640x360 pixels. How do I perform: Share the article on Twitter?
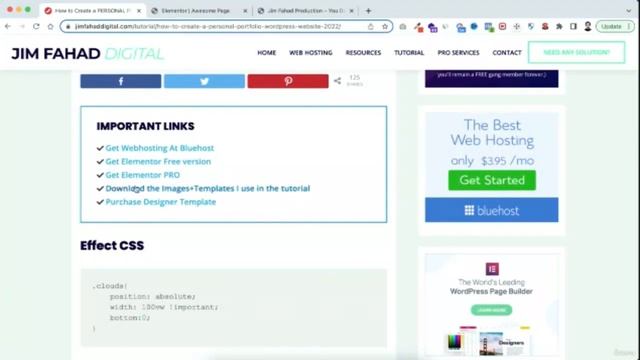204,81
